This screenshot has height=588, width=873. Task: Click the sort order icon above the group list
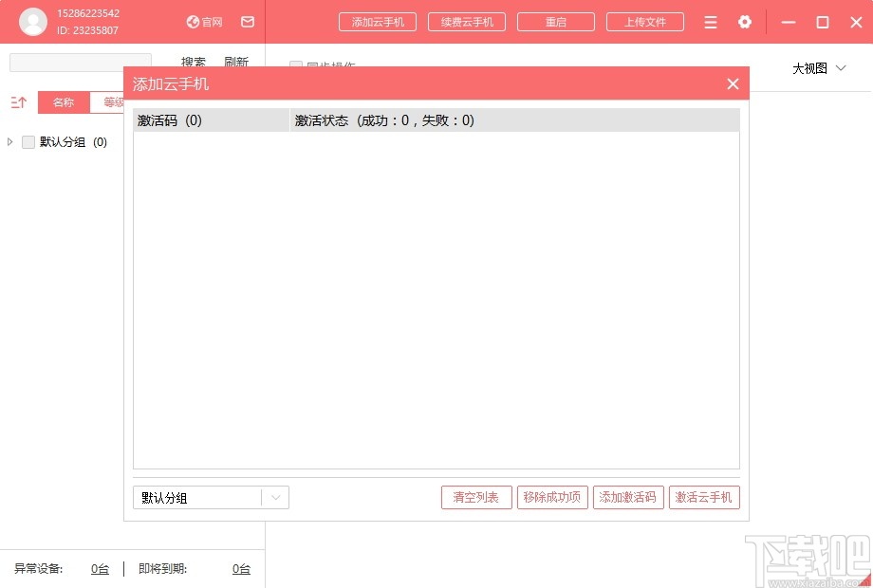[x=17, y=101]
